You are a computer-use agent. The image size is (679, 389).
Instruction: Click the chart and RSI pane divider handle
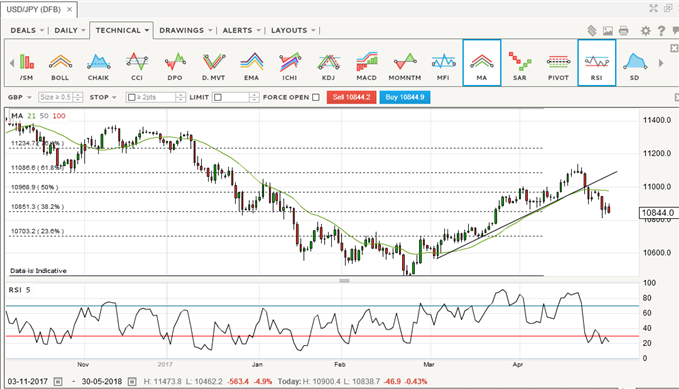tap(344, 281)
